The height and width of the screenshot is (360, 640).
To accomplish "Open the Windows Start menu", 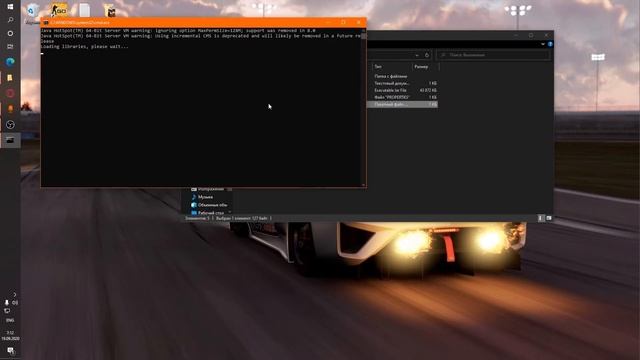I will (10, 7).
